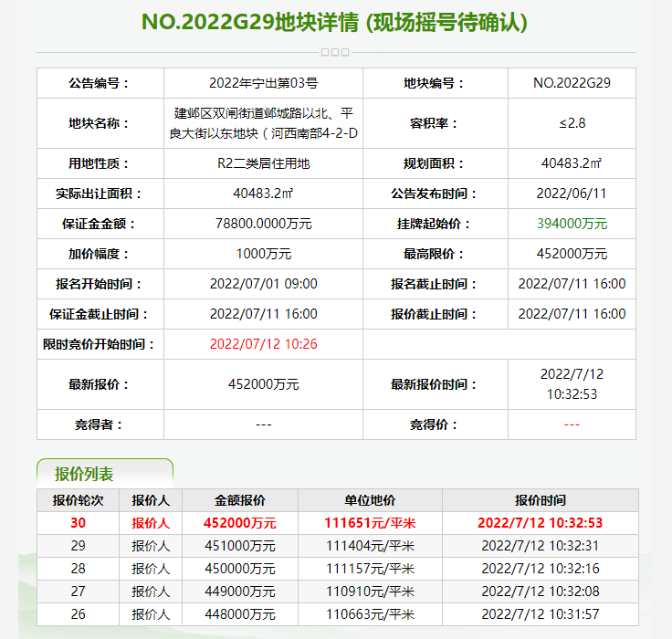
Task: Click the 报价人 entry in round 28 row
Action: [x=151, y=569]
